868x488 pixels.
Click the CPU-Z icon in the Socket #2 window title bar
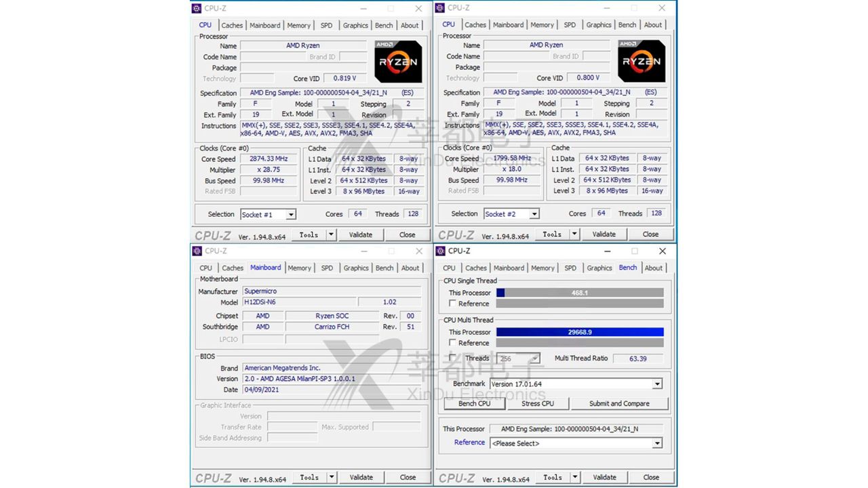pos(440,7)
